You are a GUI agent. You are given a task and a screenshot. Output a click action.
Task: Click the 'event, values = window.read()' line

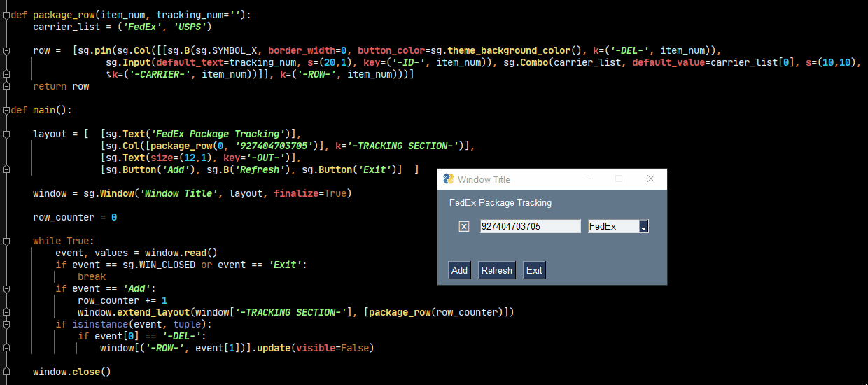point(136,253)
